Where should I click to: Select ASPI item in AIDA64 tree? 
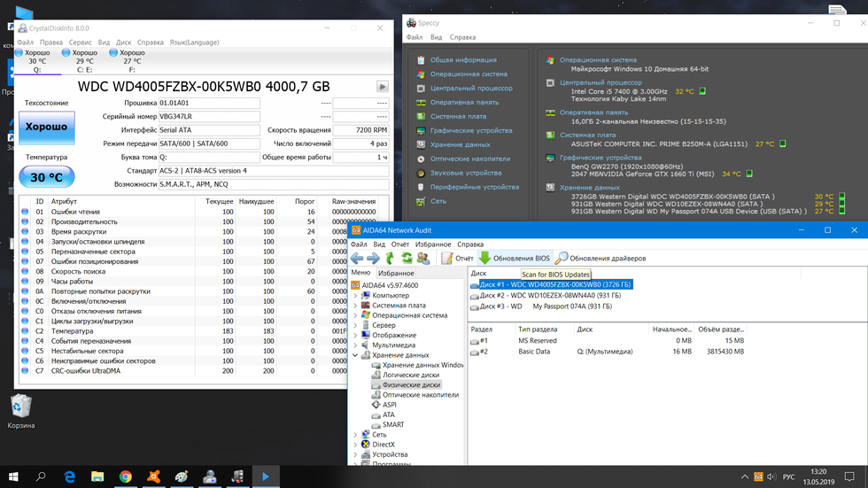point(390,405)
